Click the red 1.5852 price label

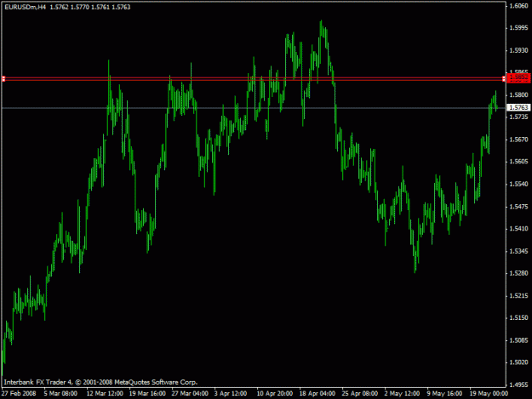pos(518,77)
